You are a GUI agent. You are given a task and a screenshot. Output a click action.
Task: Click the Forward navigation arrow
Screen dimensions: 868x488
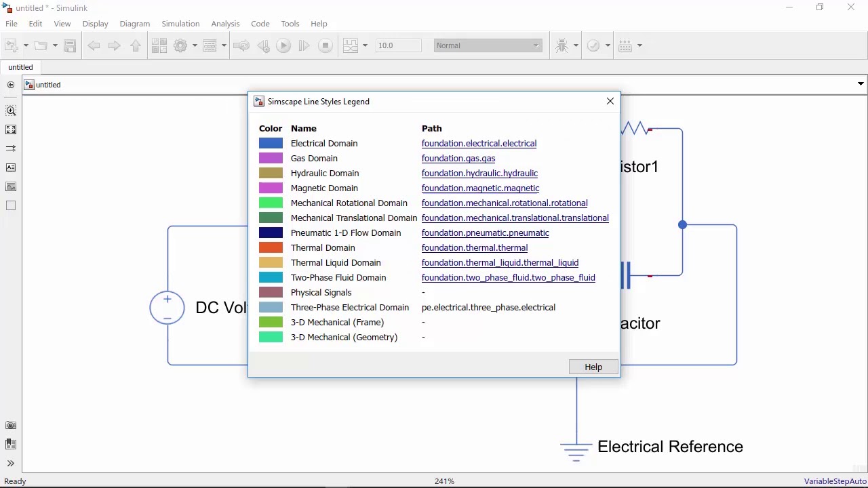point(115,45)
